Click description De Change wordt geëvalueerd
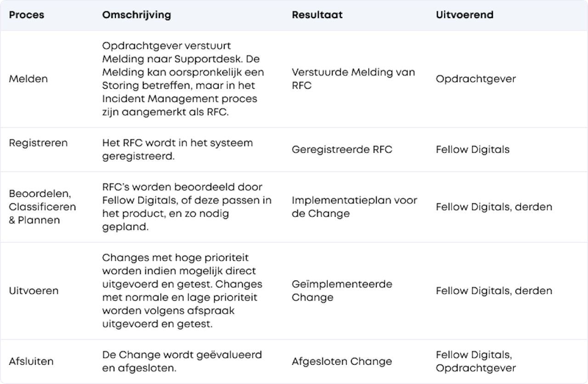This screenshot has height=384, width=588. pos(182,361)
